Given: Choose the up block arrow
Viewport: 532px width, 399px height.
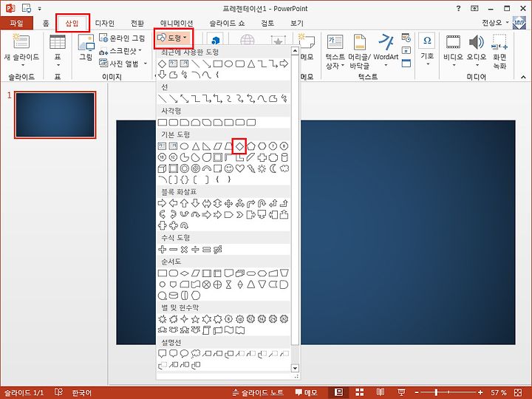Looking at the screenshot, I should pos(184,203).
